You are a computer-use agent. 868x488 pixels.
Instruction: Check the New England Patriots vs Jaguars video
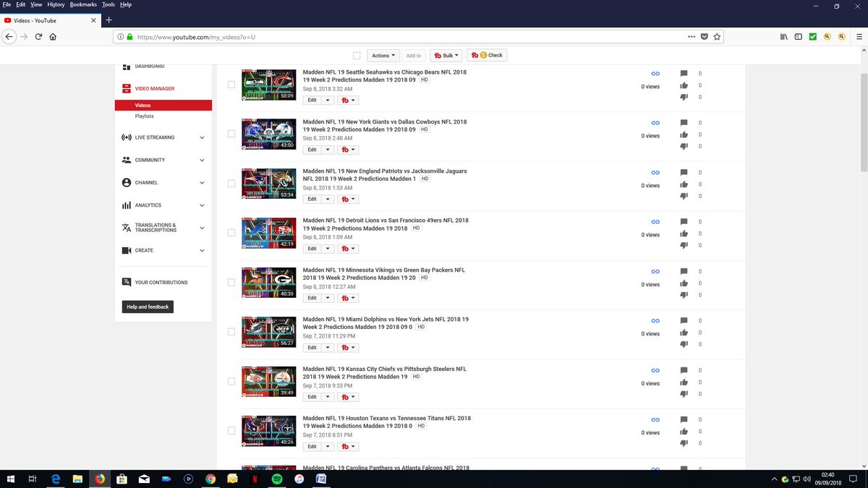(231, 184)
